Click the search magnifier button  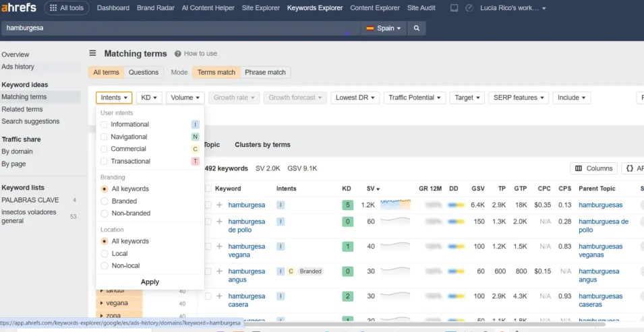(x=417, y=28)
